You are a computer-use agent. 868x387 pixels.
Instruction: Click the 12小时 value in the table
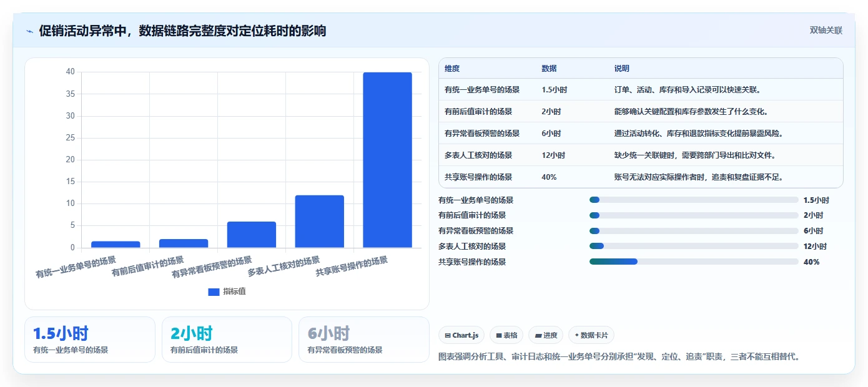[553, 155]
